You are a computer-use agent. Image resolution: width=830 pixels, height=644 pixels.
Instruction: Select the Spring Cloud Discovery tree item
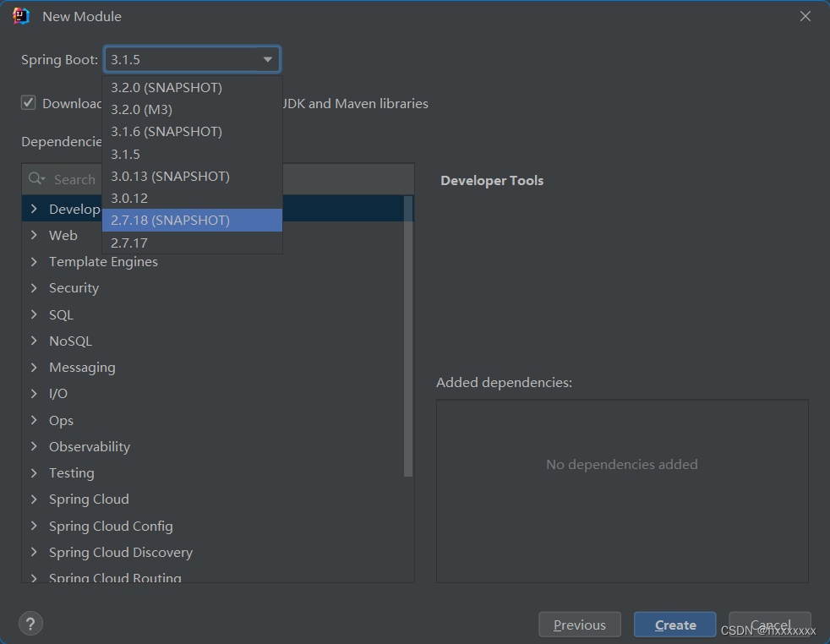point(121,552)
